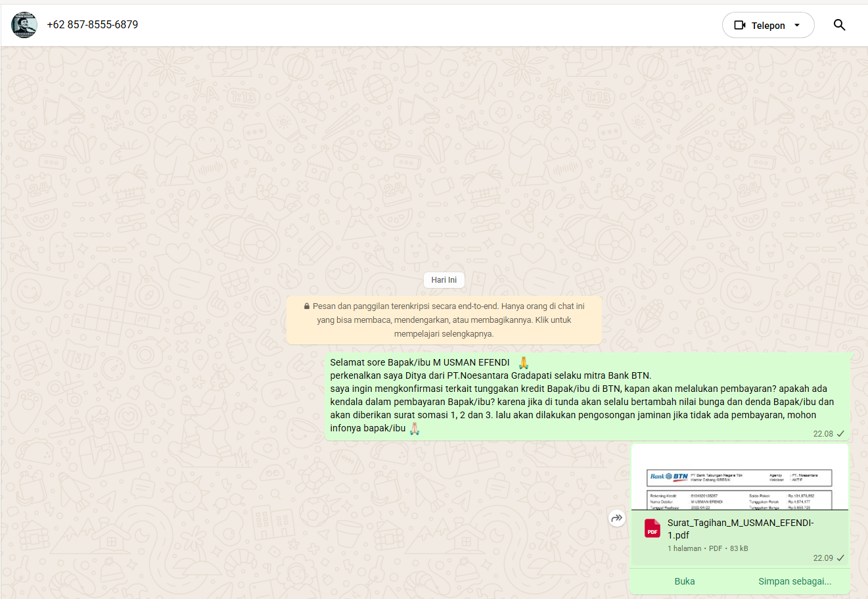Viewport: 868px width, 599px height.
Task: Open the contact's profile picture
Action: pos(24,25)
